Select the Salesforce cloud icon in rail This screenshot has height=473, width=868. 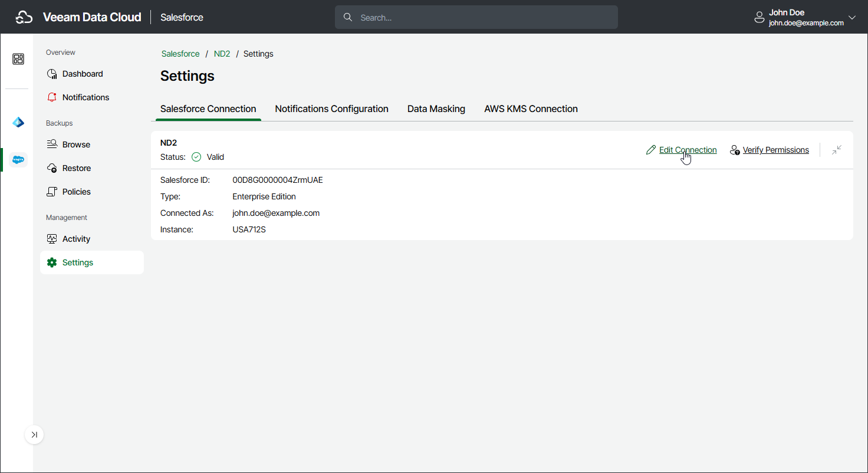click(18, 159)
